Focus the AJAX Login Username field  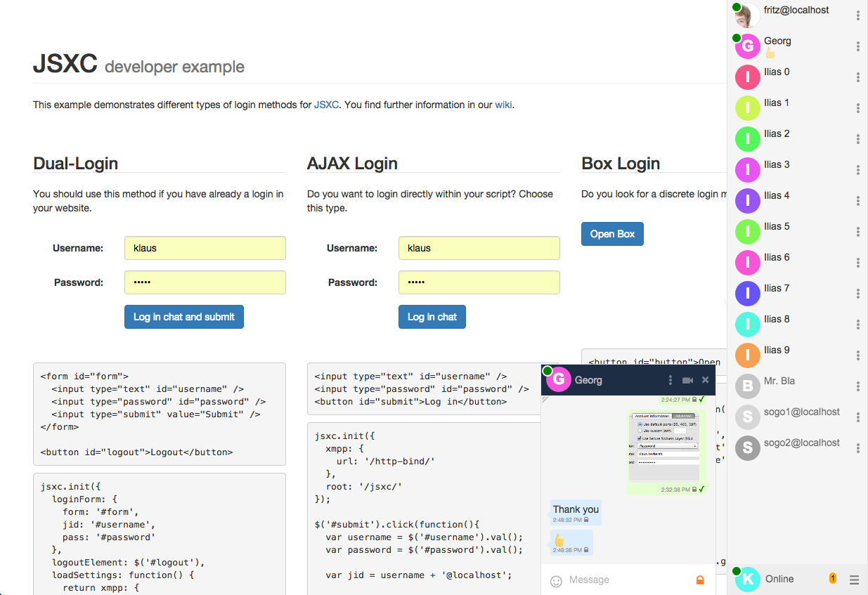(x=479, y=248)
